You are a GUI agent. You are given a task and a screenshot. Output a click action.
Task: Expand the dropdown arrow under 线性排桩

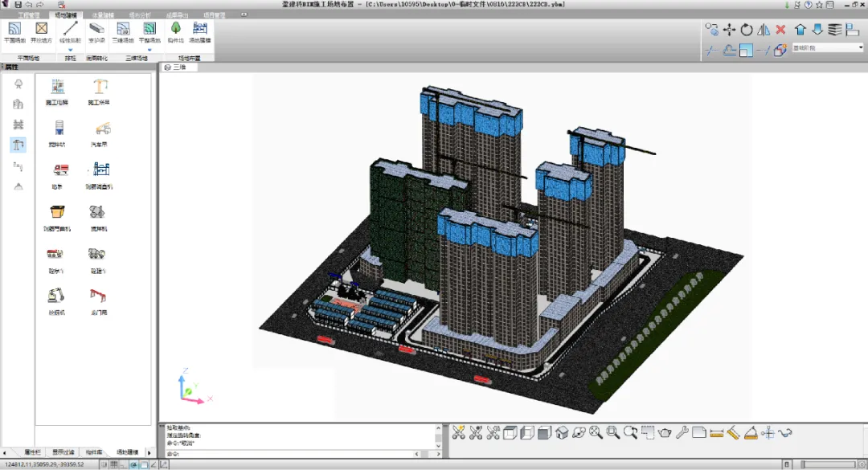click(71, 50)
